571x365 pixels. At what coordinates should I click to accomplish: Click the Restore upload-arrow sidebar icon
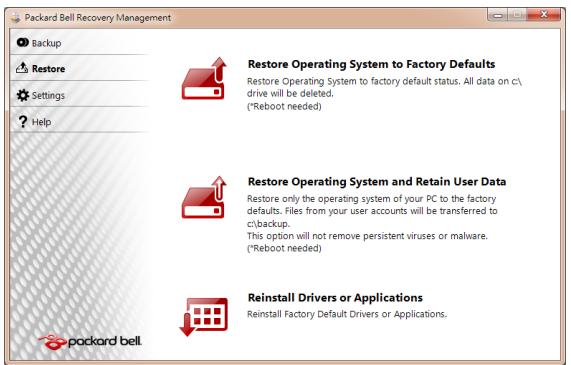[22, 68]
